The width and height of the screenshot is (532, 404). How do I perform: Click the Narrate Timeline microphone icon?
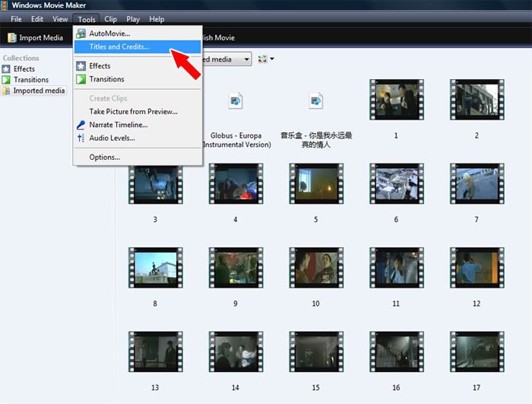[x=81, y=125]
